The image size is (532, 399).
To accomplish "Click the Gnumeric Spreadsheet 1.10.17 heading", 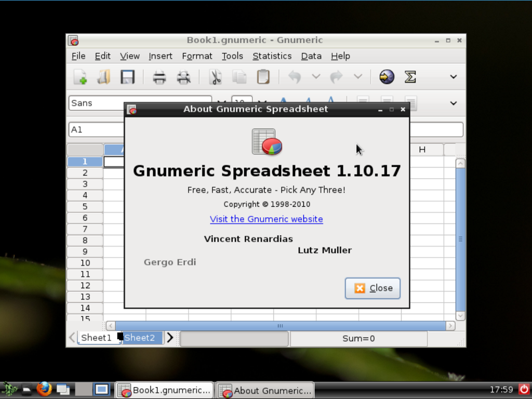I will 267,170.
